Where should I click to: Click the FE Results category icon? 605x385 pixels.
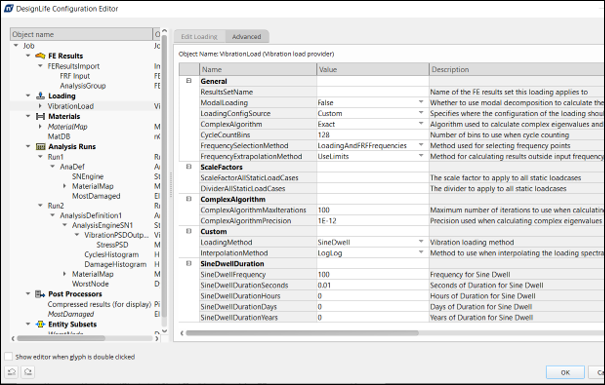tap(40, 56)
